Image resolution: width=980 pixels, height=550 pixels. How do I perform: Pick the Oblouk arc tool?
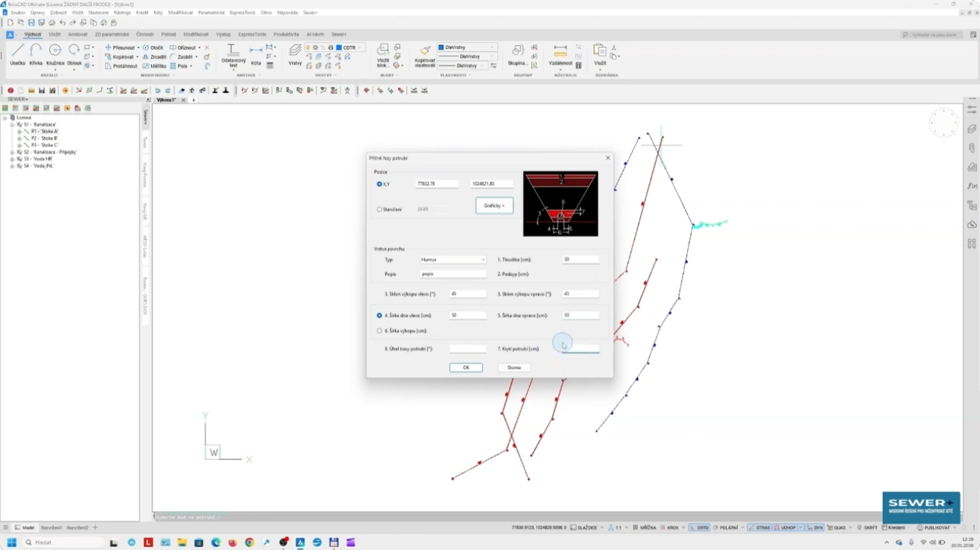pos(74,54)
